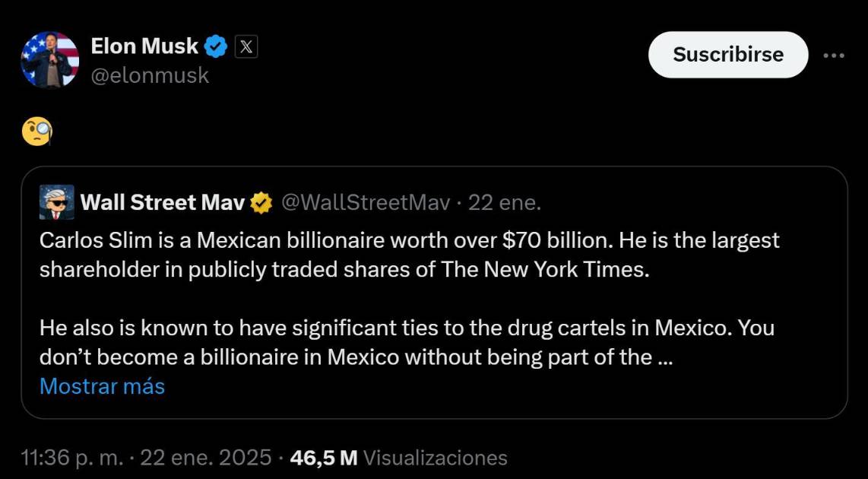868x479 pixels.
Task: Open the @elonmusk handle link
Action: pos(150,75)
